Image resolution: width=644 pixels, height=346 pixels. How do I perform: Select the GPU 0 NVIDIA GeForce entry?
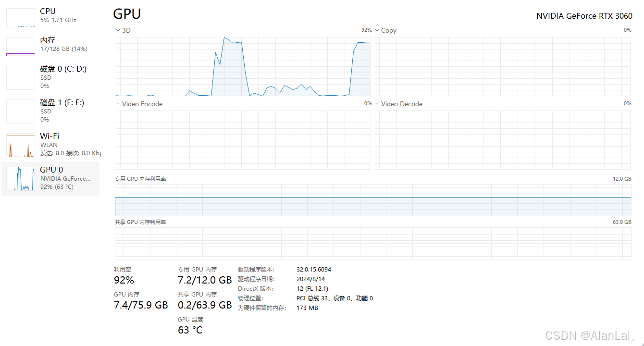tap(50, 178)
